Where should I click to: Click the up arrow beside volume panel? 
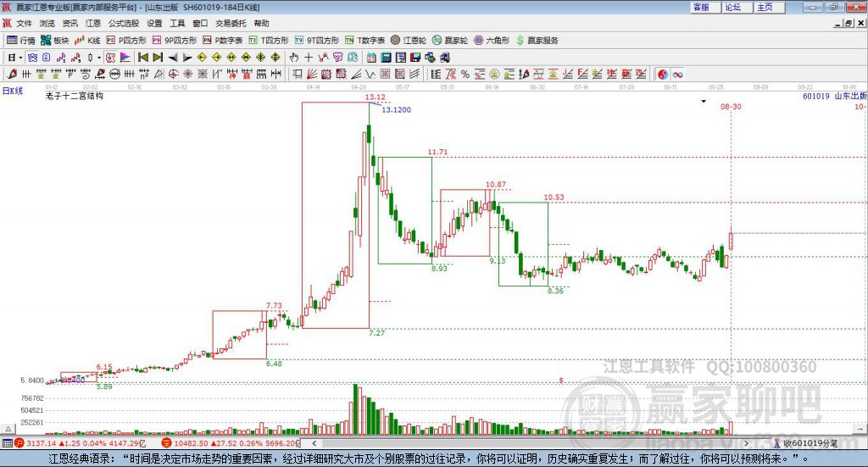click(x=8, y=429)
